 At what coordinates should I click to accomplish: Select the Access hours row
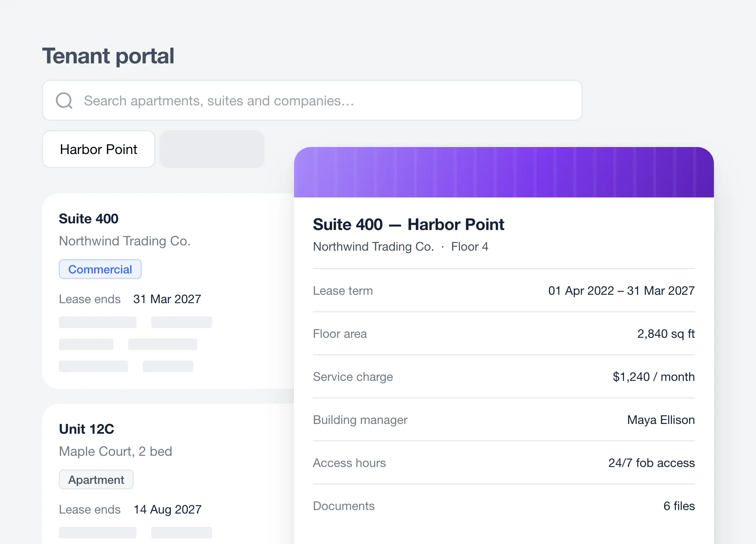504,463
